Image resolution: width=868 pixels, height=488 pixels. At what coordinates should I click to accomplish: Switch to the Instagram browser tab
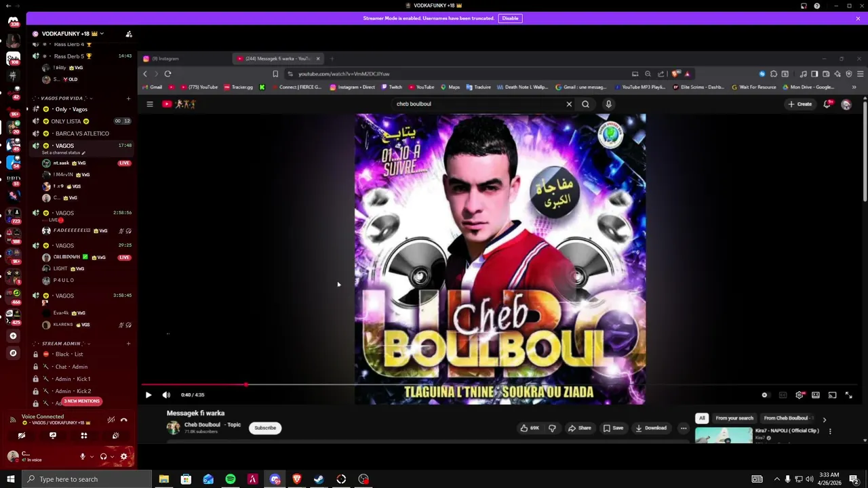pos(183,59)
